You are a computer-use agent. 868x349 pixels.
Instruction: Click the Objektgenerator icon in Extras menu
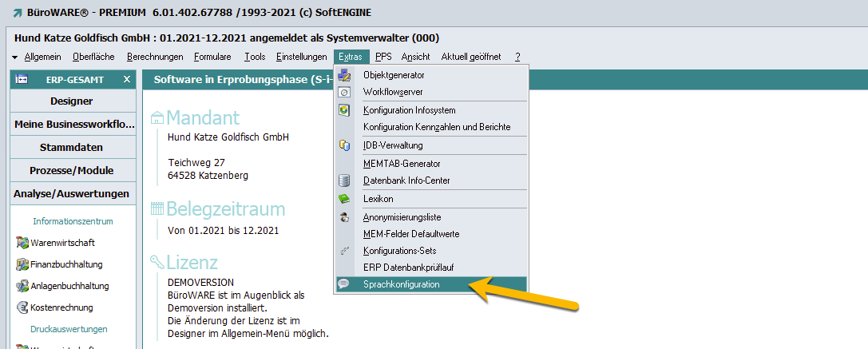tap(344, 75)
